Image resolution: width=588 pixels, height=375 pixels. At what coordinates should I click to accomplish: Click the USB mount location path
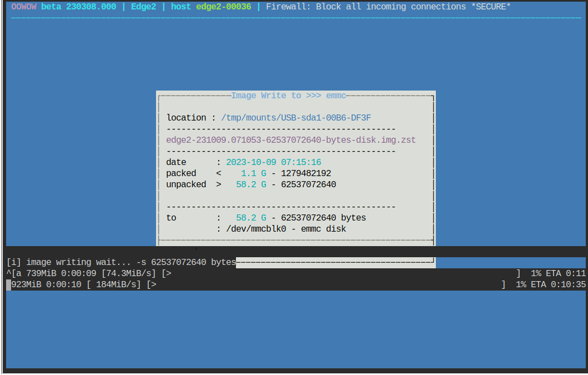point(296,118)
